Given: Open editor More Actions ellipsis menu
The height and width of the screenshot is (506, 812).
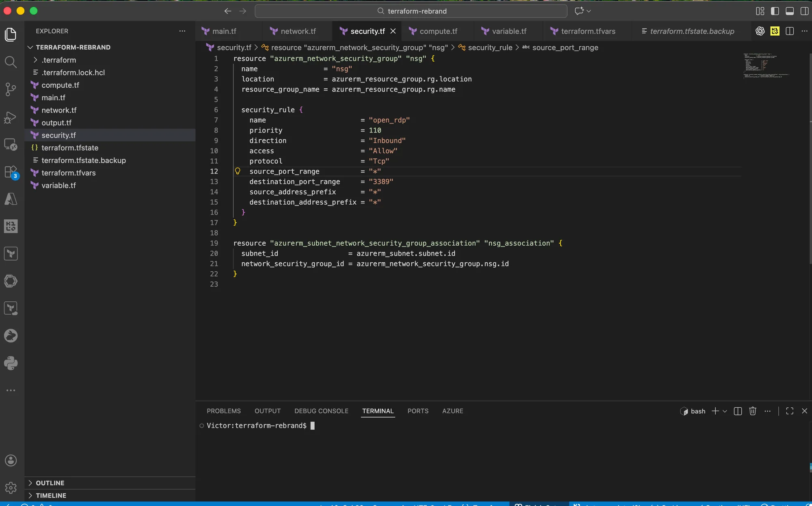Looking at the screenshot, I should point(804,31).
